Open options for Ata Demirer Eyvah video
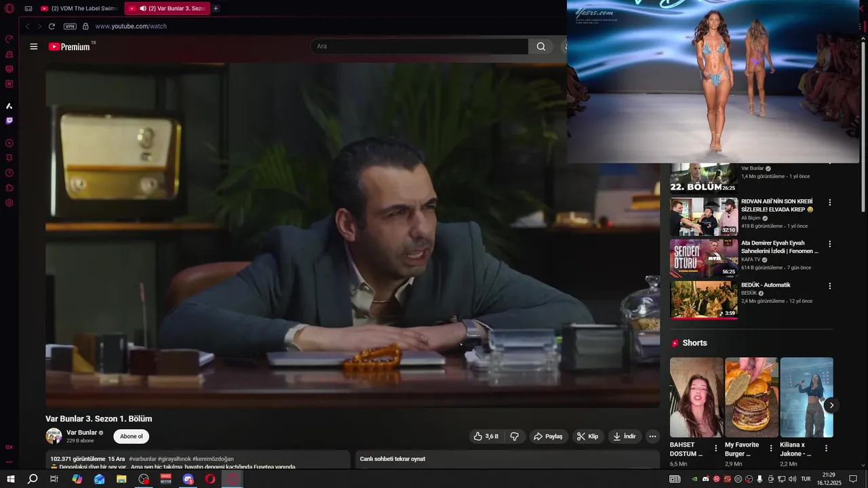Screen dimensions: 868x488 [829, 244]
